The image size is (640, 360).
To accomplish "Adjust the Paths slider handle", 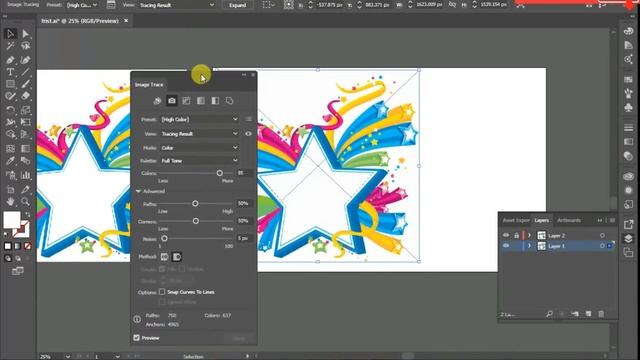I will tap(195, 203).
